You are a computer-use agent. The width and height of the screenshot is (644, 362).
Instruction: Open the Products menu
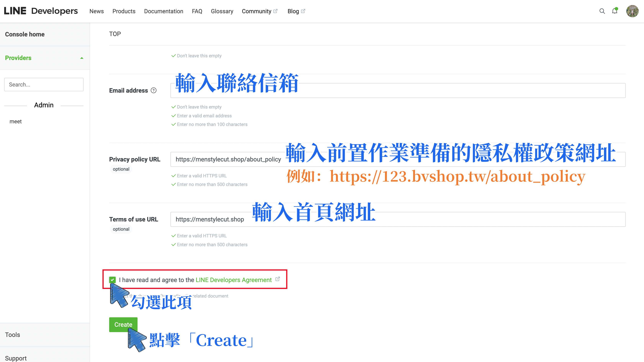point(124,11)
